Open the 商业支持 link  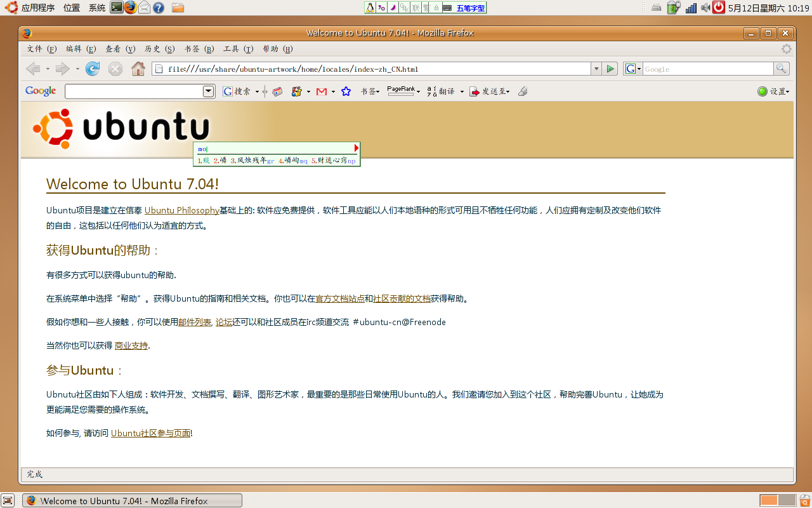tap(131, 345)
